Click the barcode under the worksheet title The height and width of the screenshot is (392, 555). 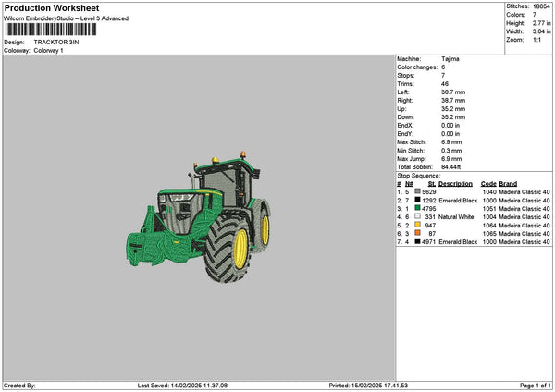point(51,30)
